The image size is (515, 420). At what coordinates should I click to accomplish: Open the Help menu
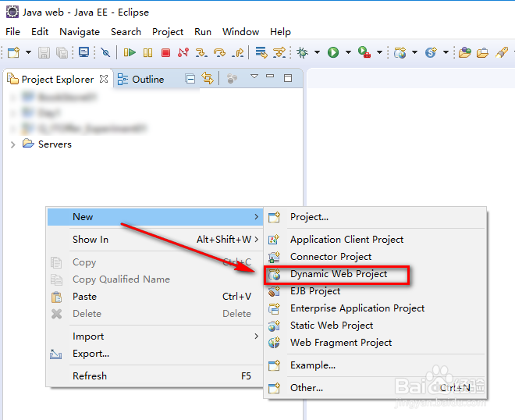(280, 32)
